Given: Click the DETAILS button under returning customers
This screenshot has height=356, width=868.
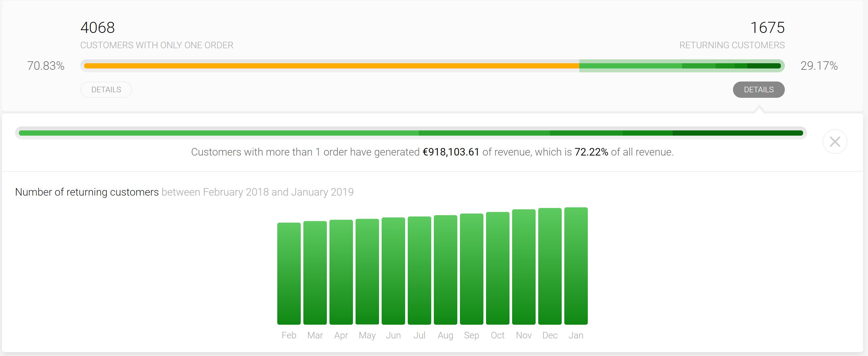Looking at the screenshot, I should point(758,90).
